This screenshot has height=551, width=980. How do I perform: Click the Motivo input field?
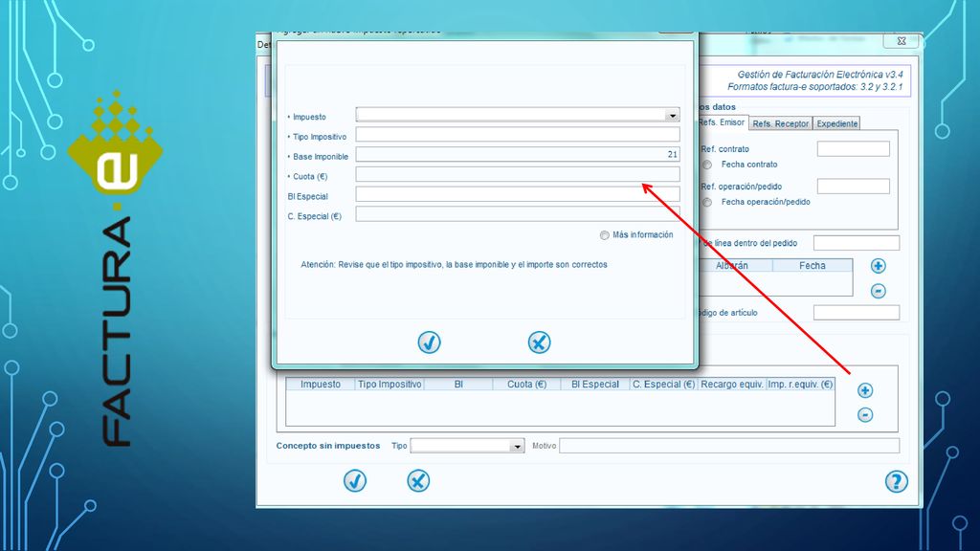point(729,446)
